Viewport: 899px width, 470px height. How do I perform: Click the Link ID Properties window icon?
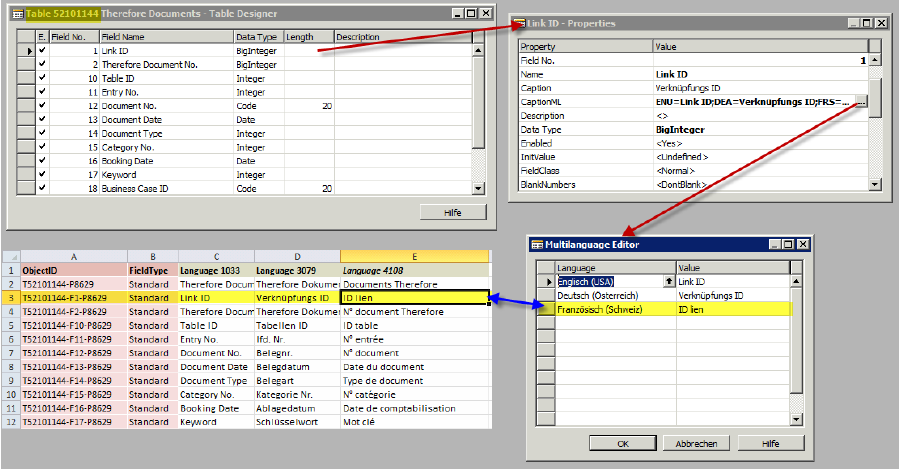click(520, 22)
